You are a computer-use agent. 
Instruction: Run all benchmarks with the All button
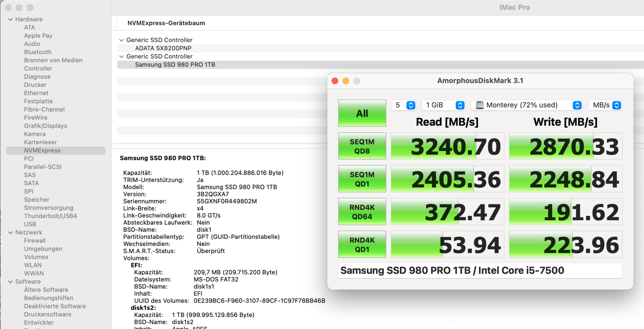(362, 113)
